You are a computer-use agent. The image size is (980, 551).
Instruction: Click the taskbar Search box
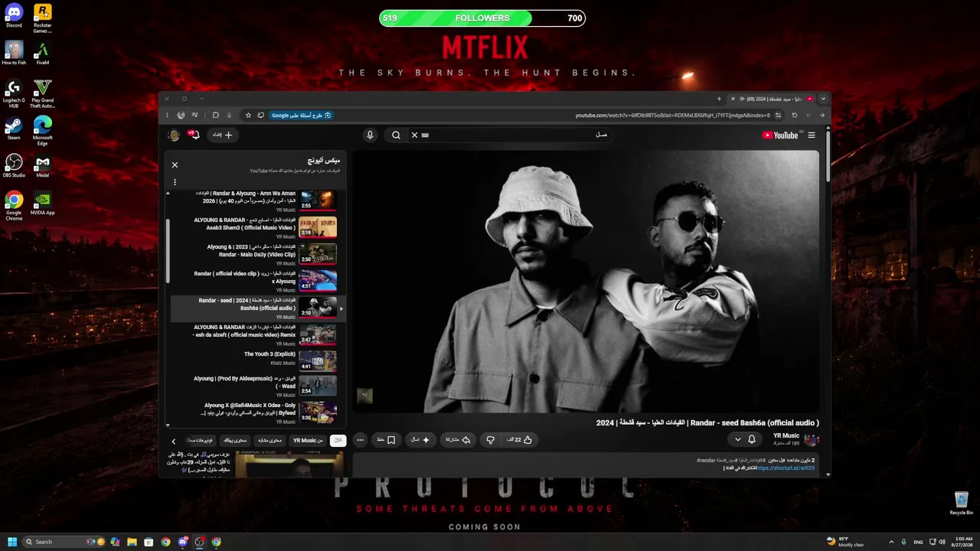coord(64,542)
